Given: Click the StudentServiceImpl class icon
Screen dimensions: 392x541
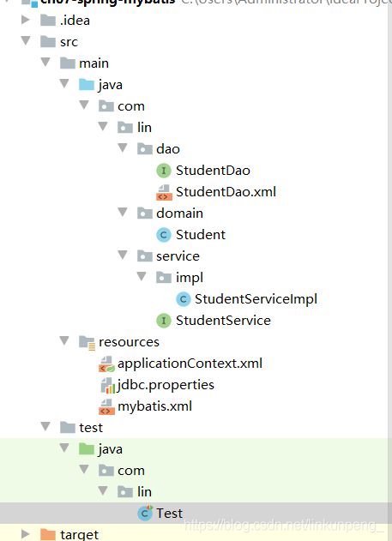Looking at the screenshot, I should 184,299.
